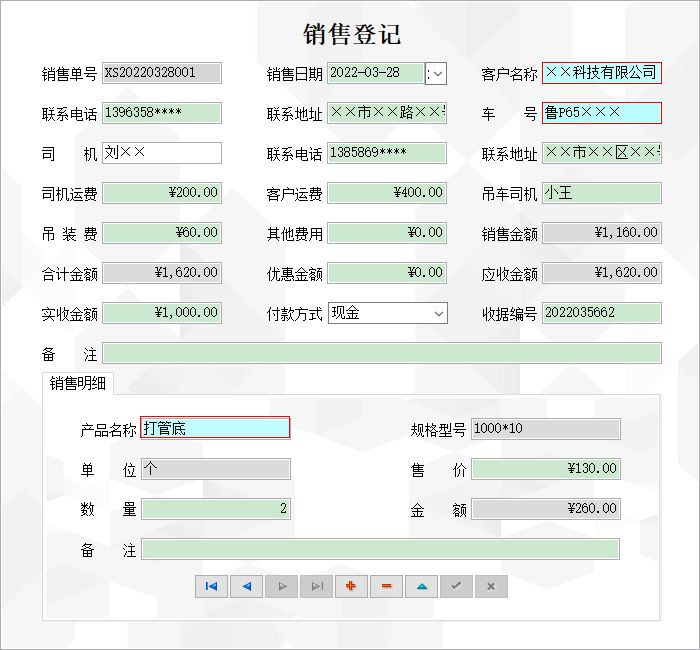
Task: Click the 数量 quantity field
Action: [x=216, y=509]
